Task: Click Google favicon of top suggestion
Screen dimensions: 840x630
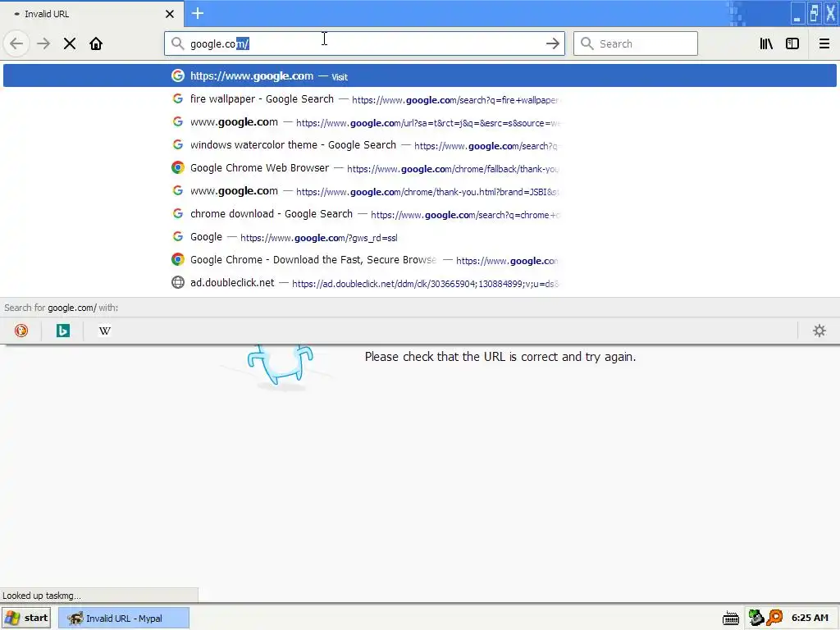Action: [x=178, y=75]
